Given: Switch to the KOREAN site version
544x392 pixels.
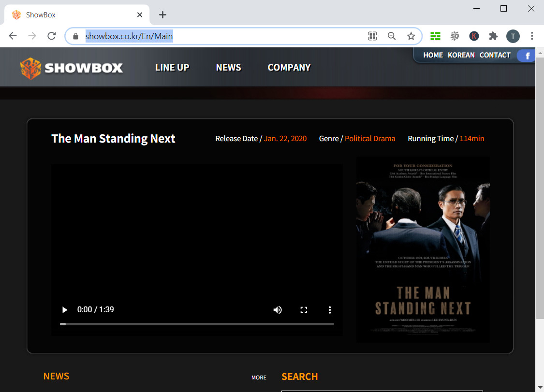Looking at the screenshot, I should 461,55.
